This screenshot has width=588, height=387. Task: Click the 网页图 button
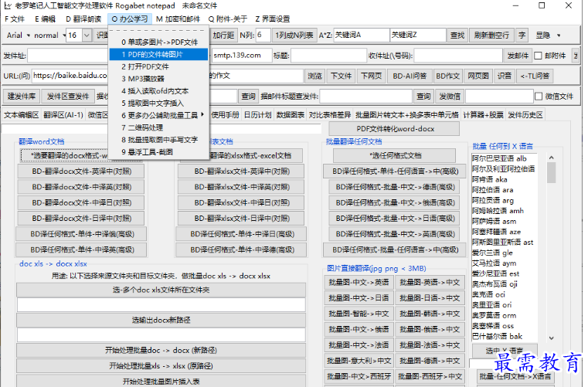tap(478, 76)
